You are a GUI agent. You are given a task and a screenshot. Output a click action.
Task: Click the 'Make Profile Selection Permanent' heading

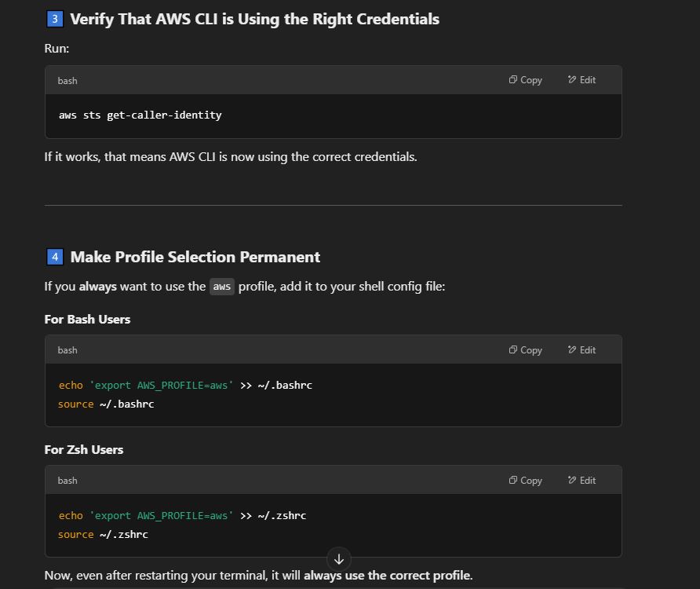click(x=195, y=257)
